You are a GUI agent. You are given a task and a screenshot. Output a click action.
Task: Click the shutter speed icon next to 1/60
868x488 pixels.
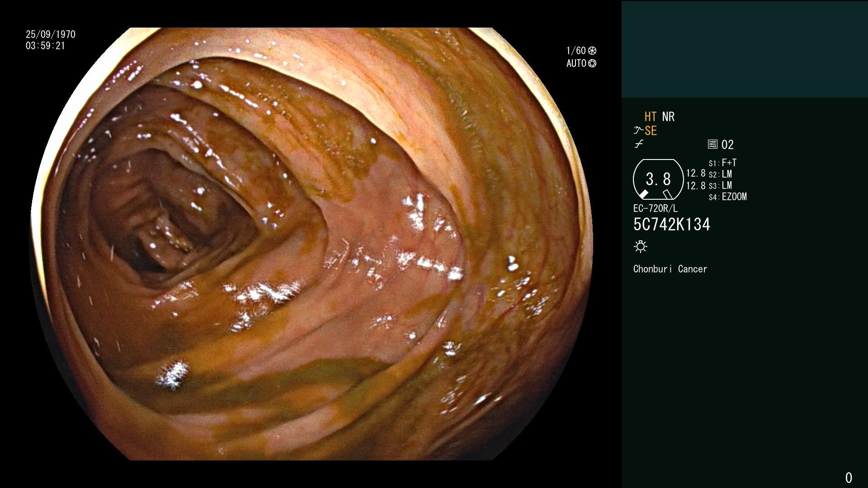coord(592,51)
